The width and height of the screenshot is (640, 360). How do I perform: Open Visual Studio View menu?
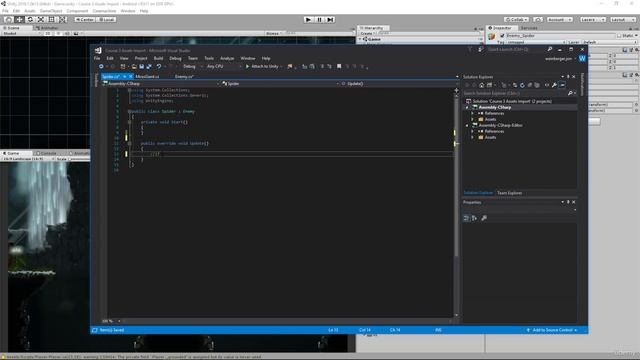124,58
